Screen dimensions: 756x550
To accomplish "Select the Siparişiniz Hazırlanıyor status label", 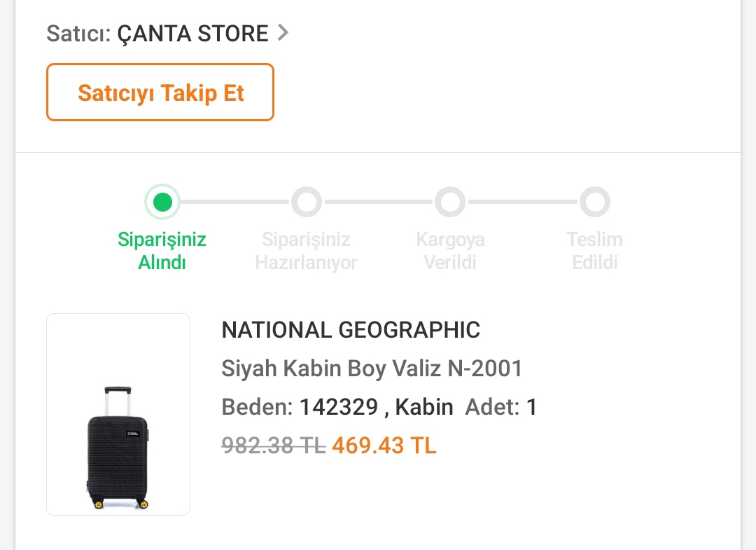I will tap(306, 251).
